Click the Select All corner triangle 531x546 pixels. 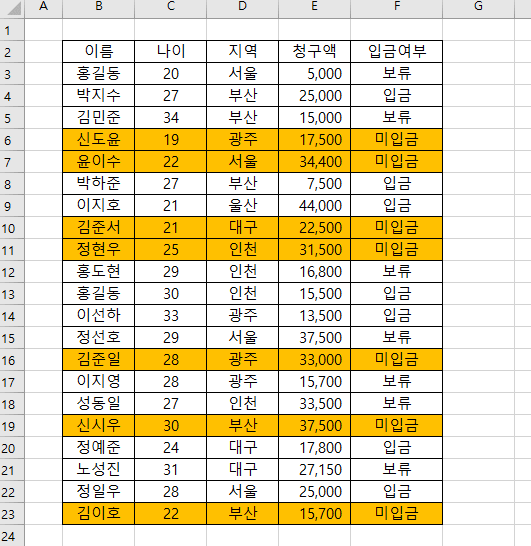click(x=13, y=9)
